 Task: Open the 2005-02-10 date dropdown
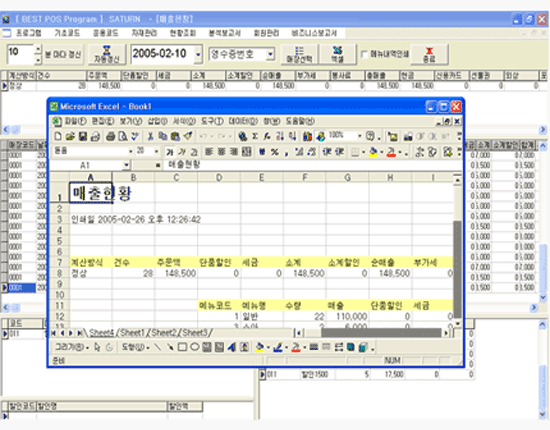coord(198,54)
